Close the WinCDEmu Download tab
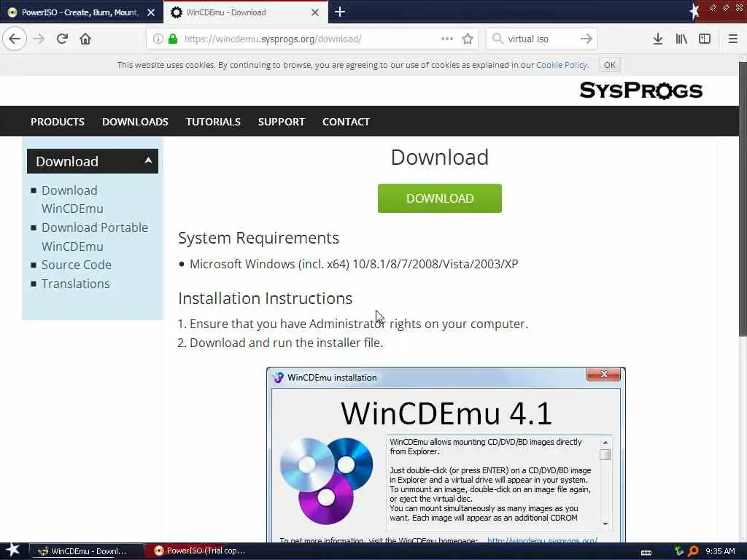The image size is (747, 560). coord(315,12)
